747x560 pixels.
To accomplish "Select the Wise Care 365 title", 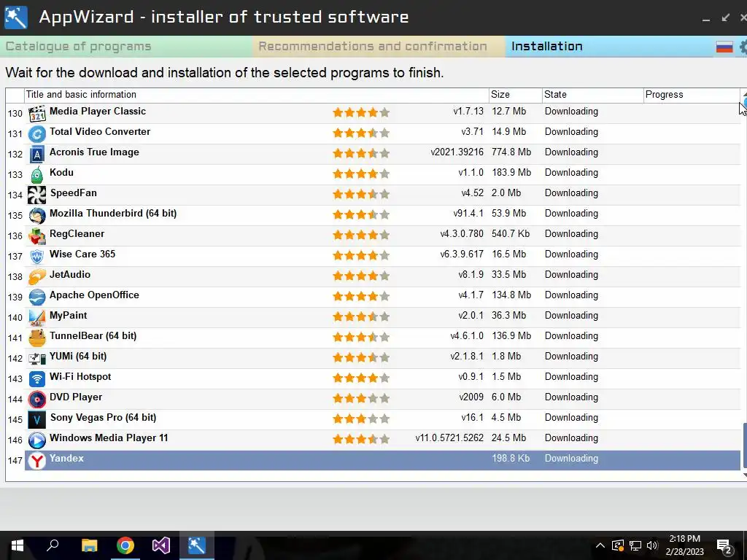I will (82, 254).
